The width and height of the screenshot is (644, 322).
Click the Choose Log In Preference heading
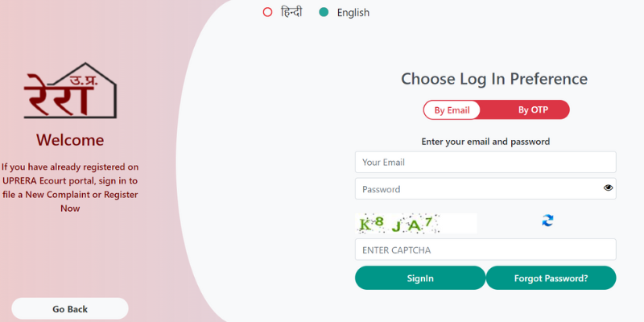(x=494, y=79)
